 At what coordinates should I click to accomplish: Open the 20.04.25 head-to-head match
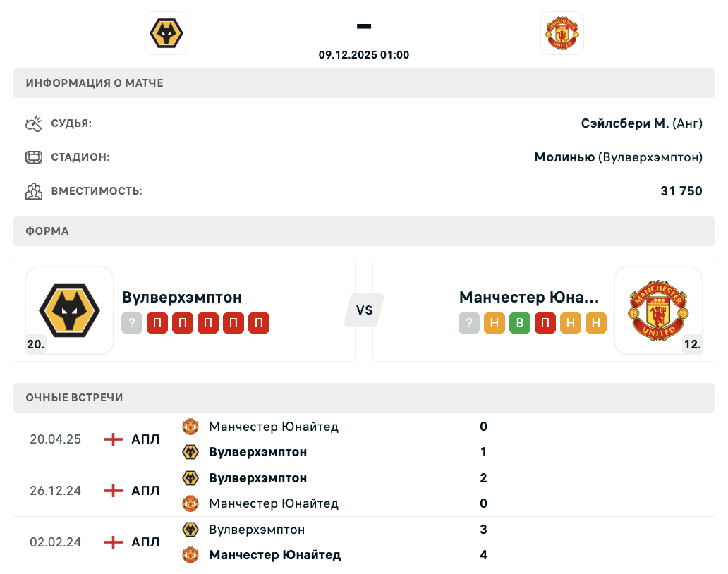pos(55,439)
